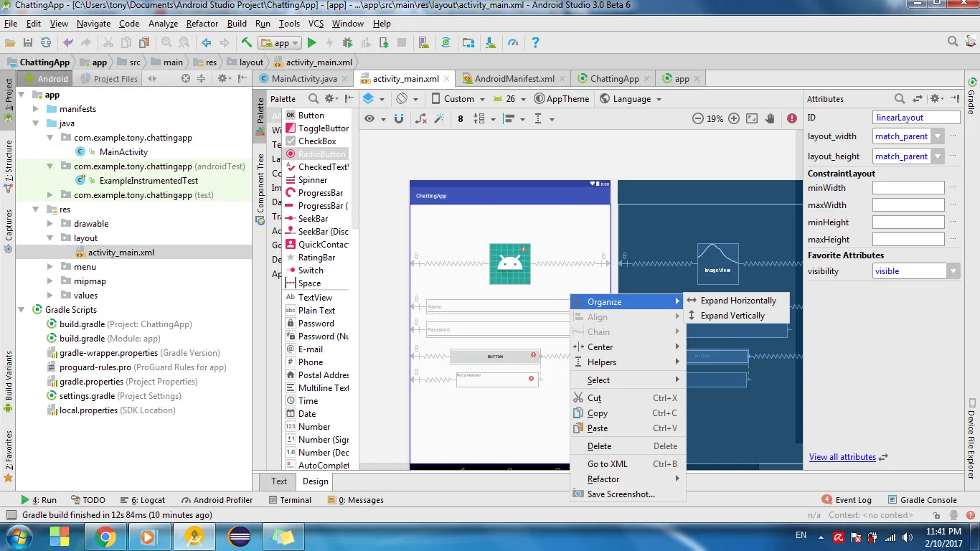This screenshot has height=551, width=980.
Task: Open the Gradle Console button
Action: [x=923, y=500]
